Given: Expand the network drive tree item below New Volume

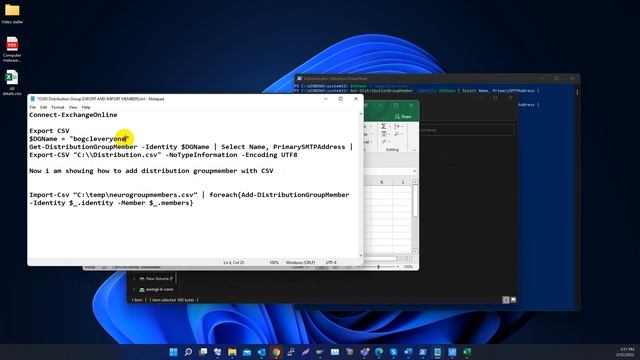Looking at the screenshot, I should (x=134, y=289).
